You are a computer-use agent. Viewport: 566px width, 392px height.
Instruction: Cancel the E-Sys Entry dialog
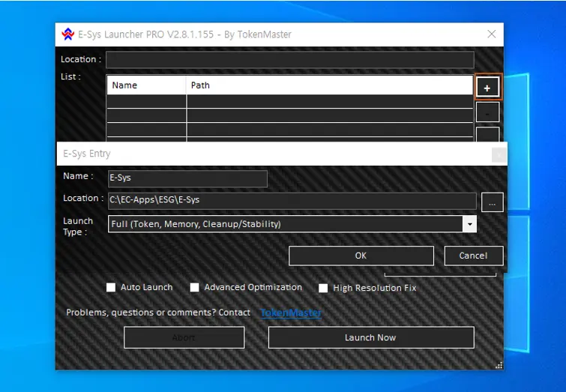[x=474, y=256]
